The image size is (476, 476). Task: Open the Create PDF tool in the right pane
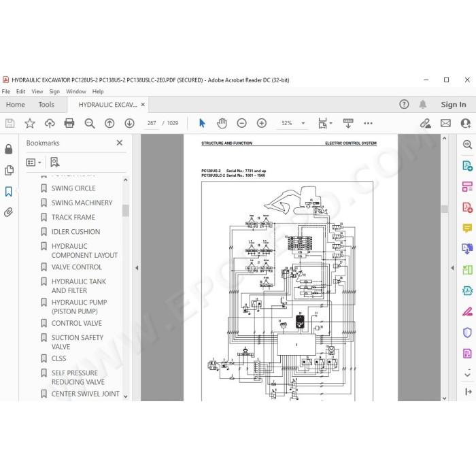[x=467, y=207]
